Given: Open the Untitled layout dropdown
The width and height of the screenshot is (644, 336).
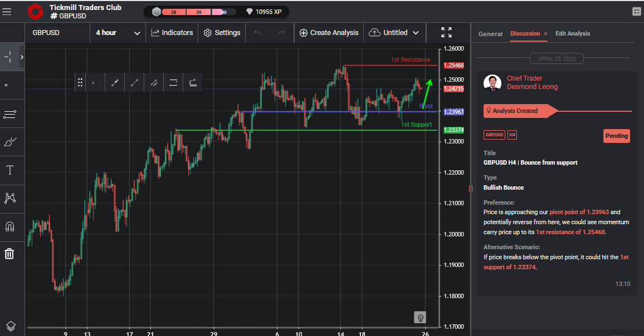Looking at the screenshot, I should pos(394,33).
